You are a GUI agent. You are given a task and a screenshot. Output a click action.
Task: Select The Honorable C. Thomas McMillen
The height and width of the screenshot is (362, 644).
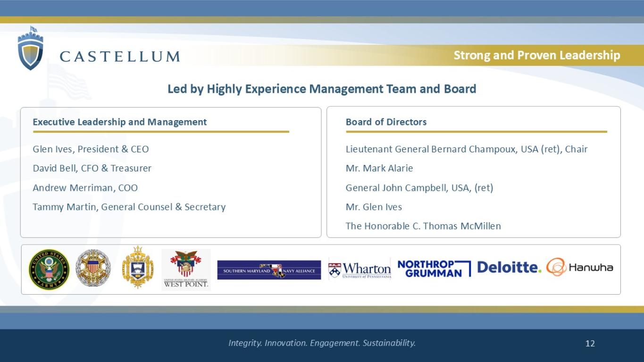[x=423, y=226]
